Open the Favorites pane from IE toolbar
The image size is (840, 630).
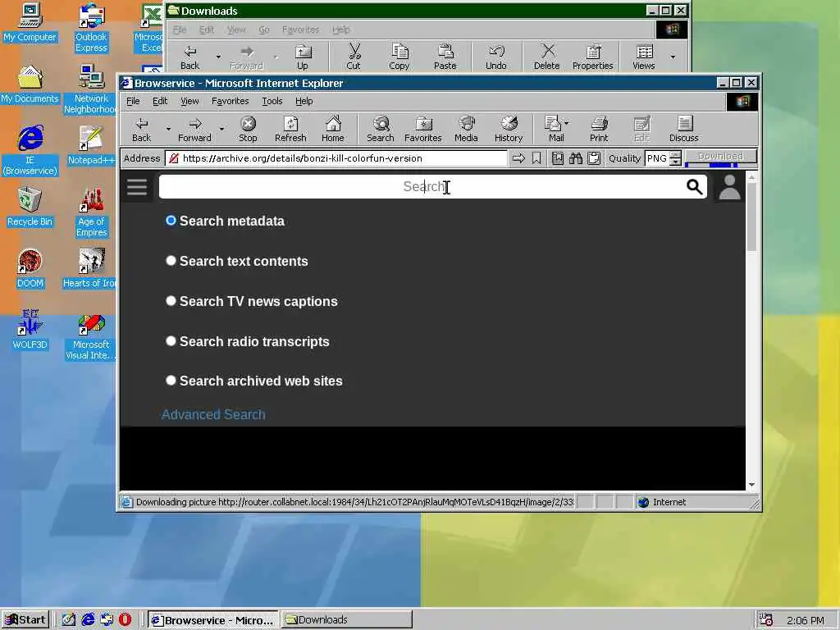(x=422, y=129)
